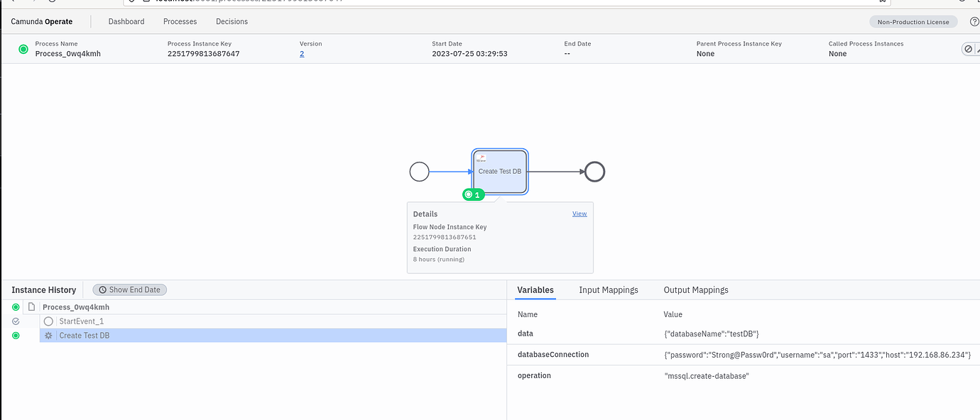Click the Non-Production License badge
Viewport: 980px width, 420px height.
tap(913, 21)
